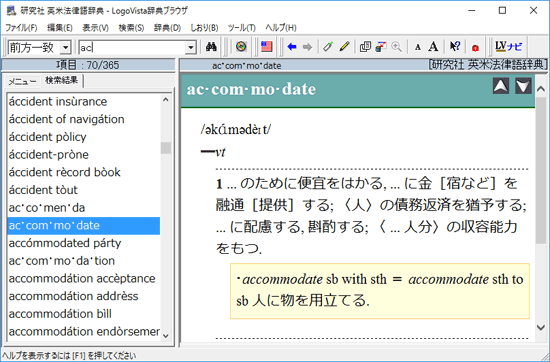
Task: Select the yellow pencil memo icon
Action: tap(344, 47)
